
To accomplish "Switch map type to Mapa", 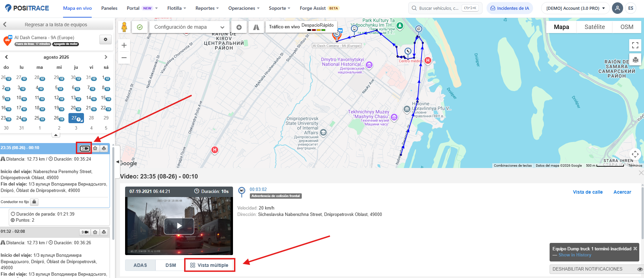I will tap(561, 27).
